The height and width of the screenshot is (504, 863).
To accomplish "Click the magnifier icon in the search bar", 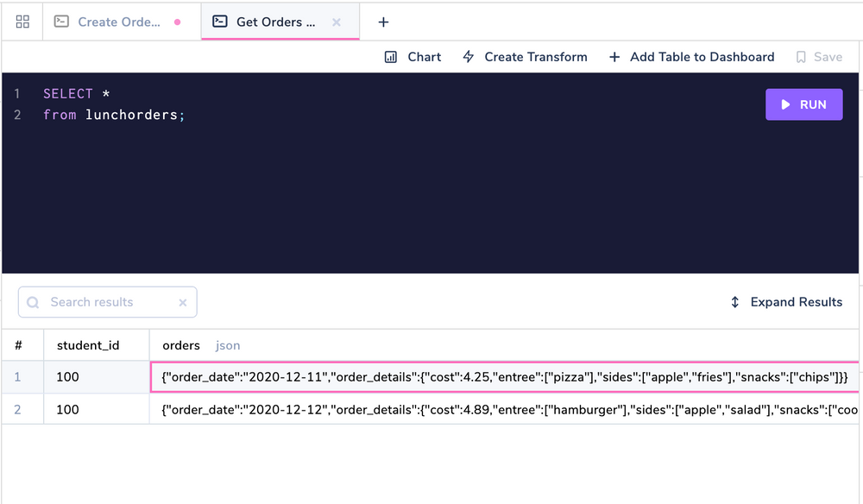I will (x=33, y=302).
